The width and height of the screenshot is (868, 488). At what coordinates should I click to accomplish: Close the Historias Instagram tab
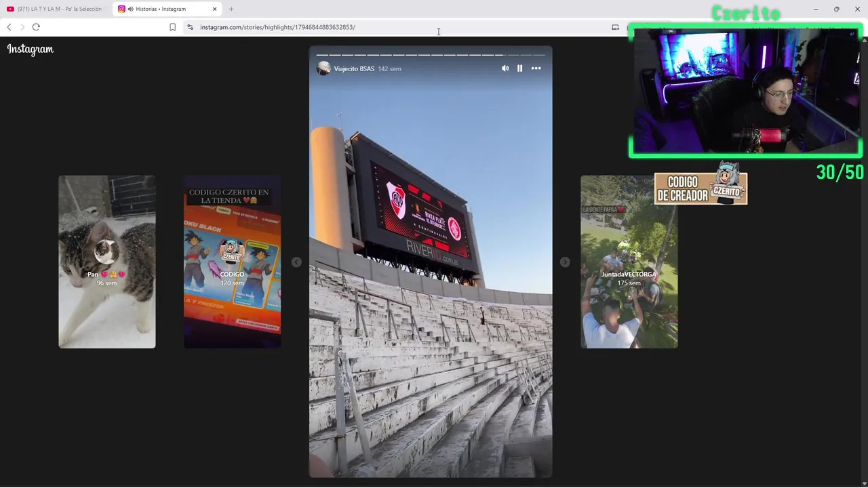click(215, 9)
